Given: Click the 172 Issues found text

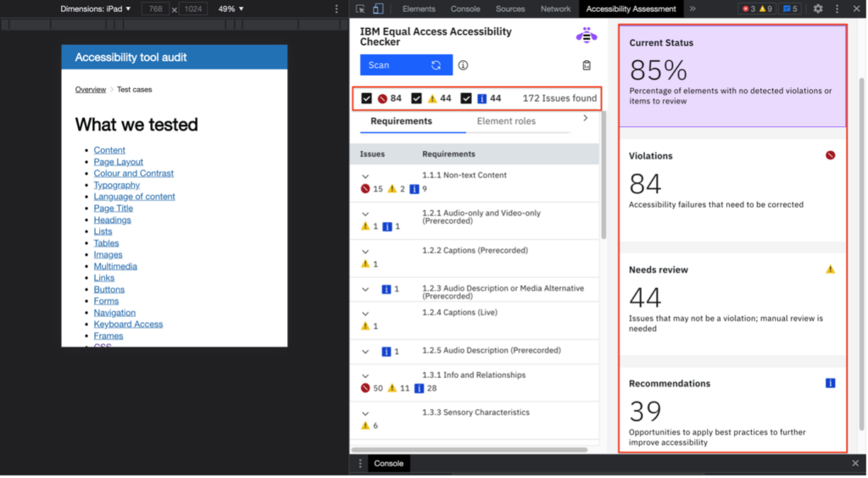Looking at the screenshot, I should click(559, 98).
